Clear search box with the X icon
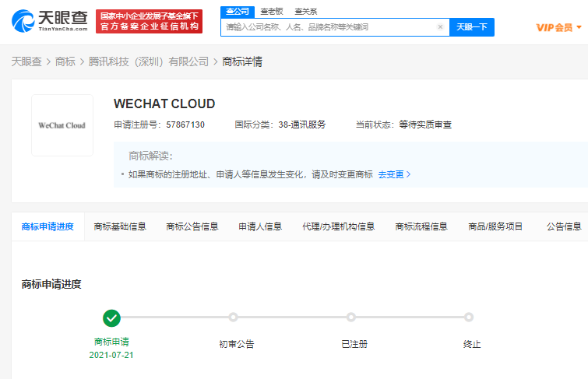The height and width of the screenshot is (379, 588). 440,27
